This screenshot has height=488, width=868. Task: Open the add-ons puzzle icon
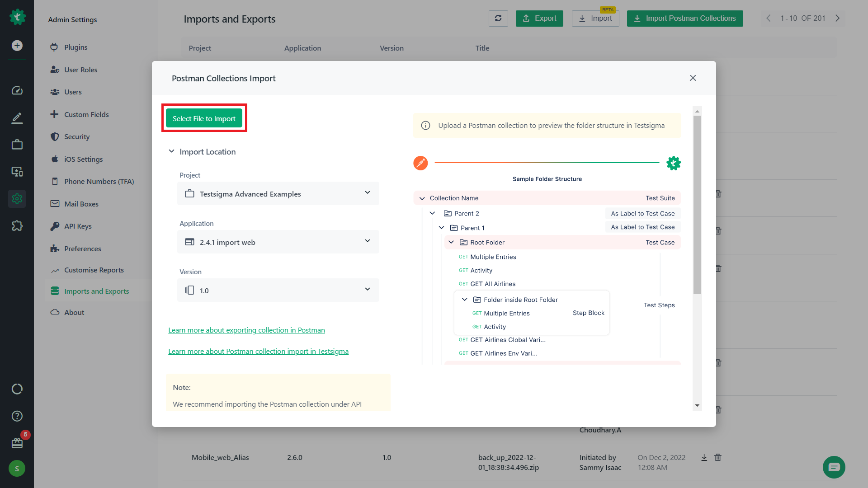pos(17,226)
